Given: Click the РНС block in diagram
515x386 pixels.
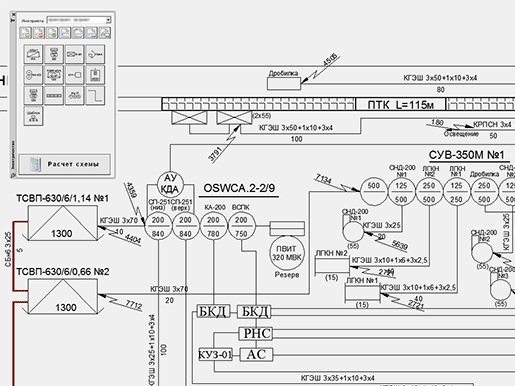Looking at the screenshot, I should pos(256,333).
